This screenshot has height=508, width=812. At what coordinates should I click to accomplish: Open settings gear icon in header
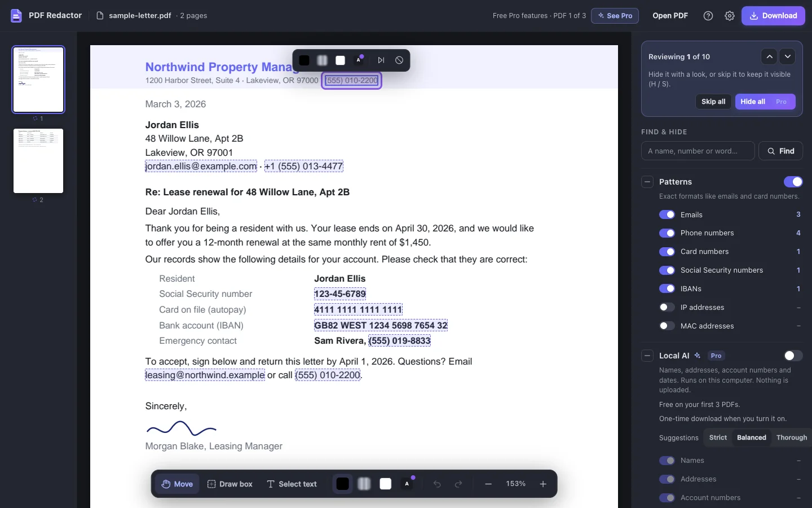730,16
